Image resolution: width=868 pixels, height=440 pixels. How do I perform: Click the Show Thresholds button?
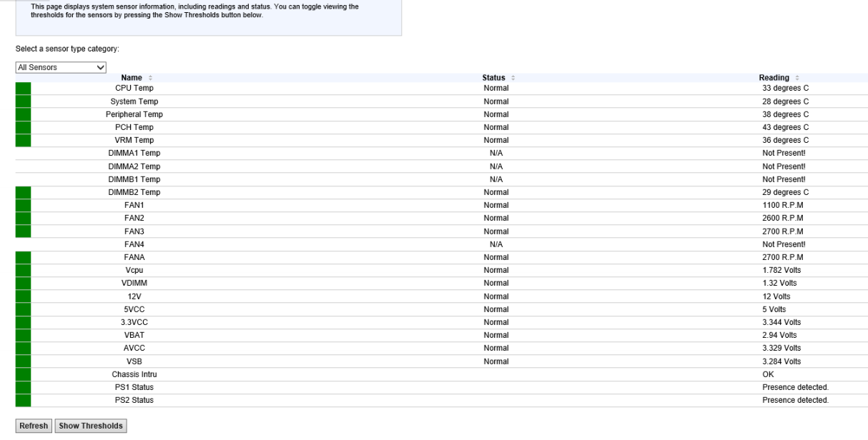coord(91,426)
